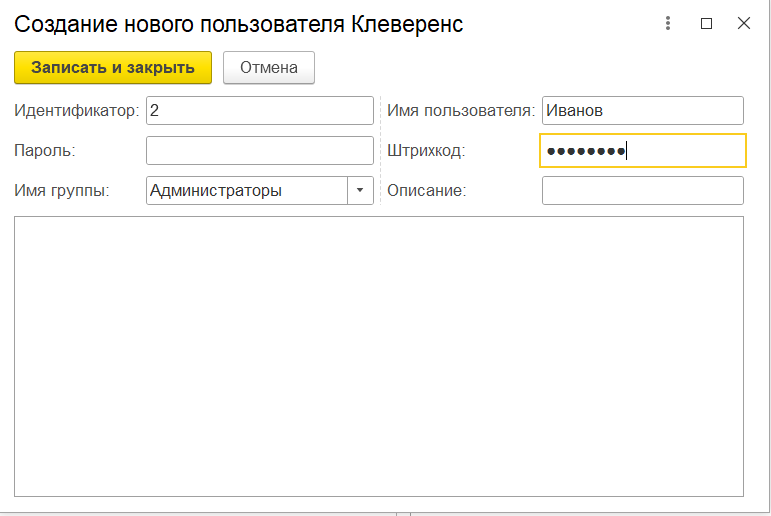Click the 'Идентификатор:' label
This screenshot has height=516, width=771.
77,110
